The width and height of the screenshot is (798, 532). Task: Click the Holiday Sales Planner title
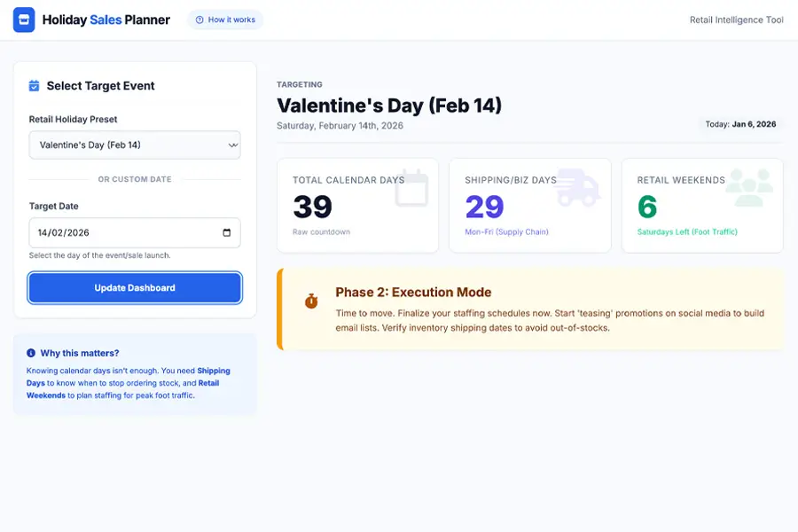coord(106,20)
